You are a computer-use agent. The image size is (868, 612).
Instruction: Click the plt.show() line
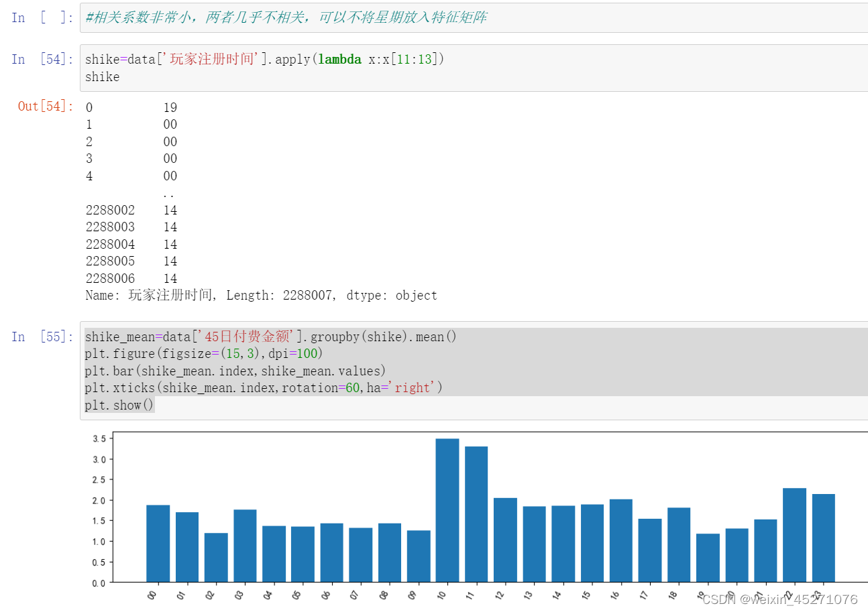119,405
